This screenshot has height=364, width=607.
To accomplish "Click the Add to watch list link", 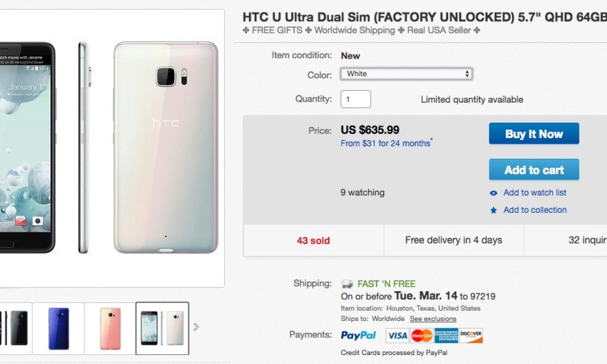I will pyautogui.click(x=535, y=193).
